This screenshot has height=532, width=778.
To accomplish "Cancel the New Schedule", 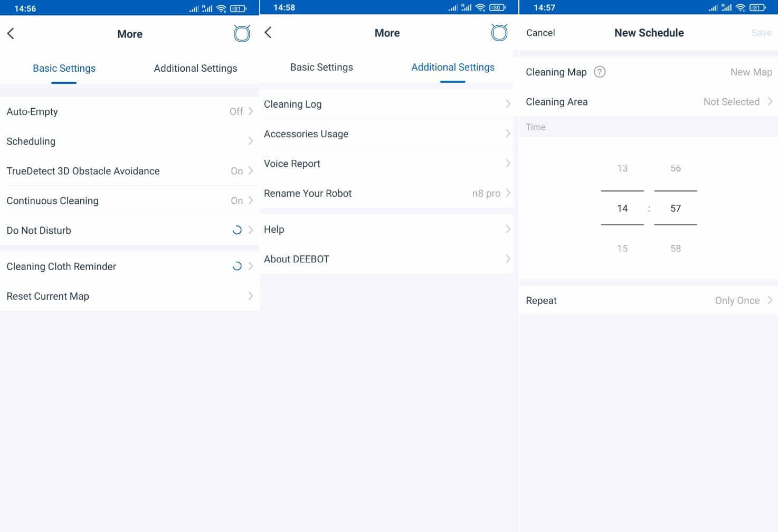I will (540, 33).
